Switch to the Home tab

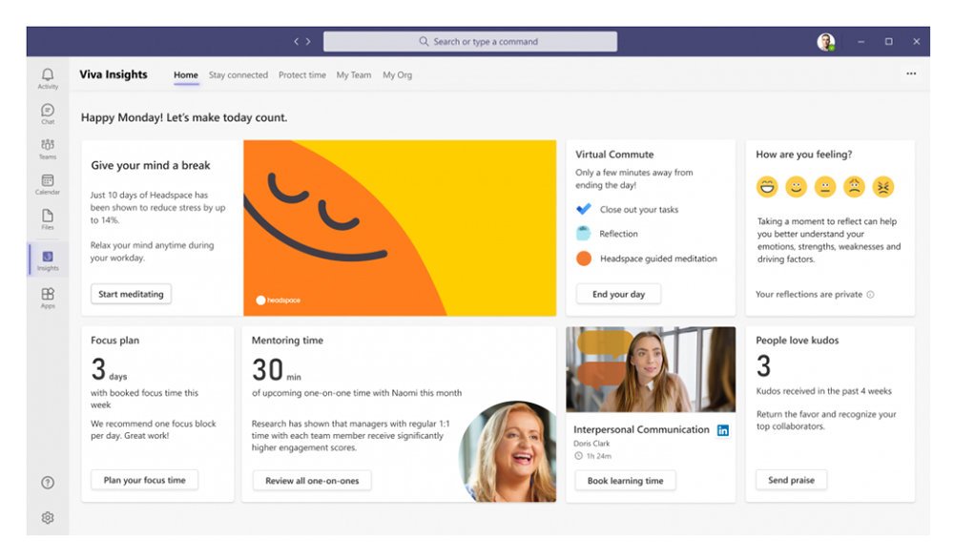coord(186,74)
